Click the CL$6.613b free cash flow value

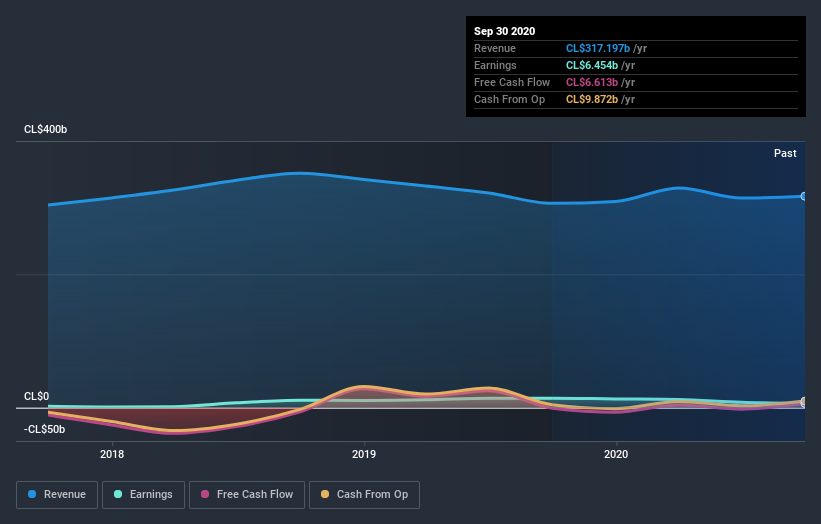pos(592,82)
